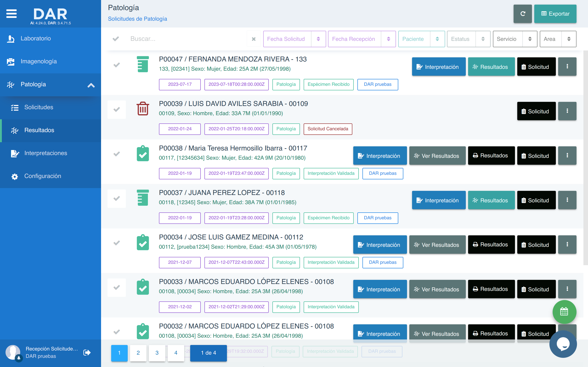588x367 pixels.
Task: Click the logout icon beside the user name
Action: pyautogui.click(x=87, y=352)
